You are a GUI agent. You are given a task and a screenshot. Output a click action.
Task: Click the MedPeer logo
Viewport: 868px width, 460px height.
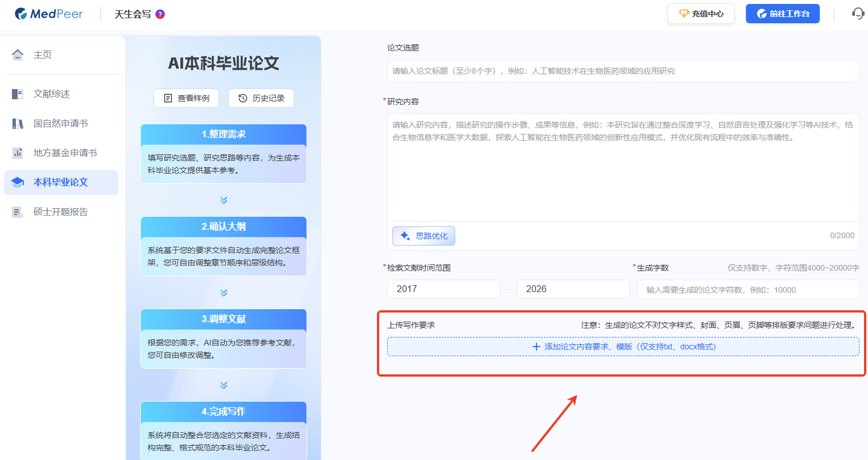49,14
